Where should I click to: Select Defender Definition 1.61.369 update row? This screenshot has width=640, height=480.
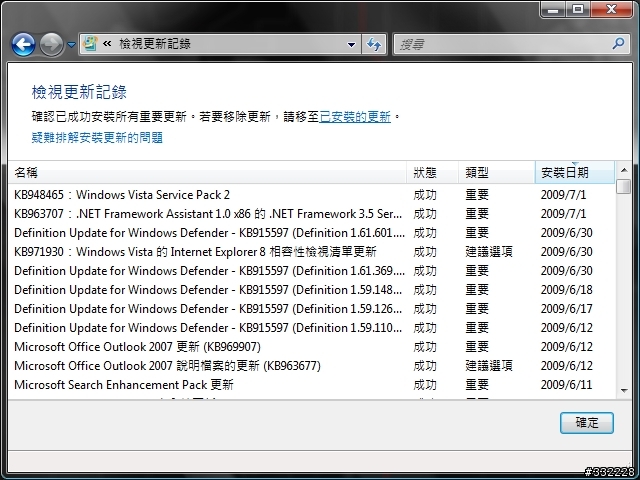311,271
